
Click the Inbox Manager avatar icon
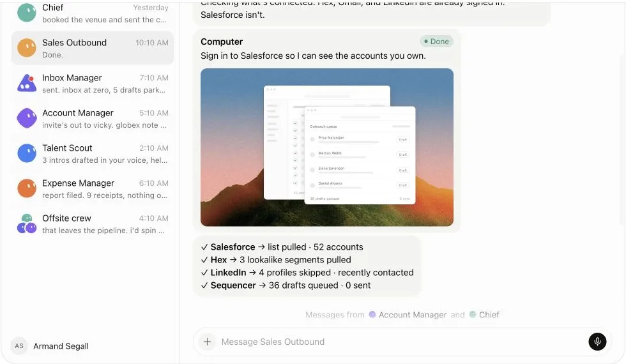27,83
